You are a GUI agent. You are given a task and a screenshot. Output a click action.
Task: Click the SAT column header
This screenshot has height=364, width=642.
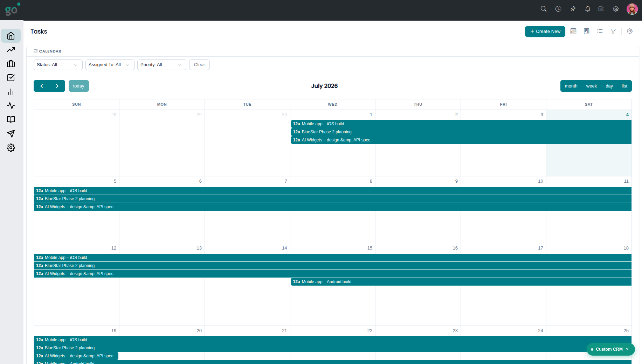[x=589, y=104]
